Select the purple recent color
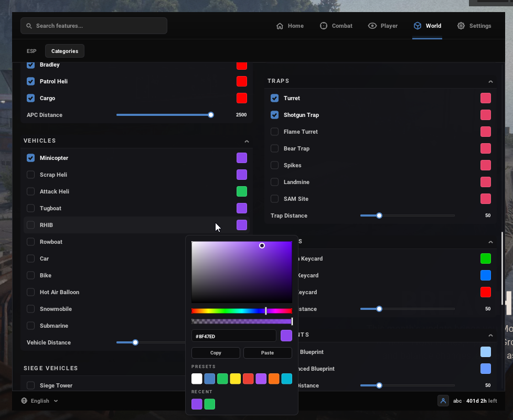Screen dimensions: 513x420 tap(197, 404)
